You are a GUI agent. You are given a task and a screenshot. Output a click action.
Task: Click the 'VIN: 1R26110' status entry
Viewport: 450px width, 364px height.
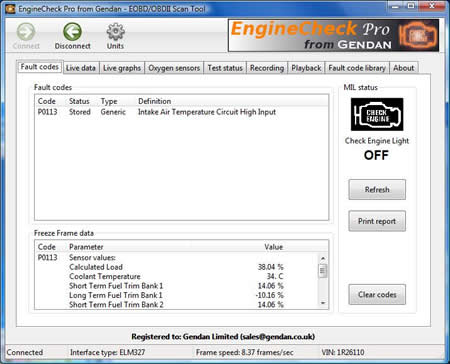(x=343, y=352)
